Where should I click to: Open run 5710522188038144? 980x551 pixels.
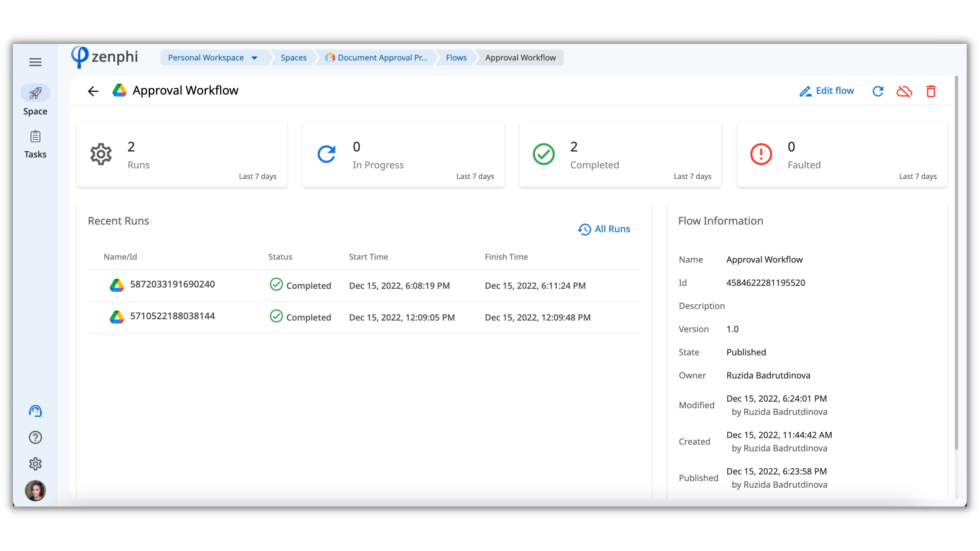click(x=172, y=316)
